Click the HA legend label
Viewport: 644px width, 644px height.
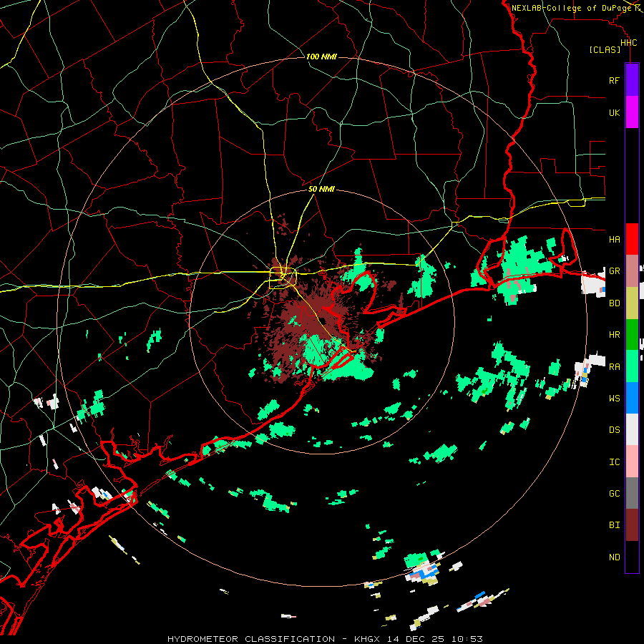click(x=614, y=239)
